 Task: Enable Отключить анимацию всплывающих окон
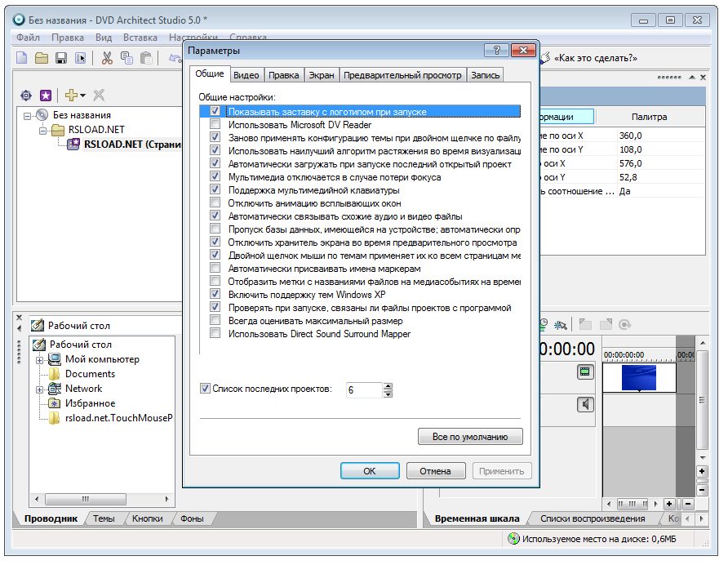pyautogui.click(x=215, y=202)
